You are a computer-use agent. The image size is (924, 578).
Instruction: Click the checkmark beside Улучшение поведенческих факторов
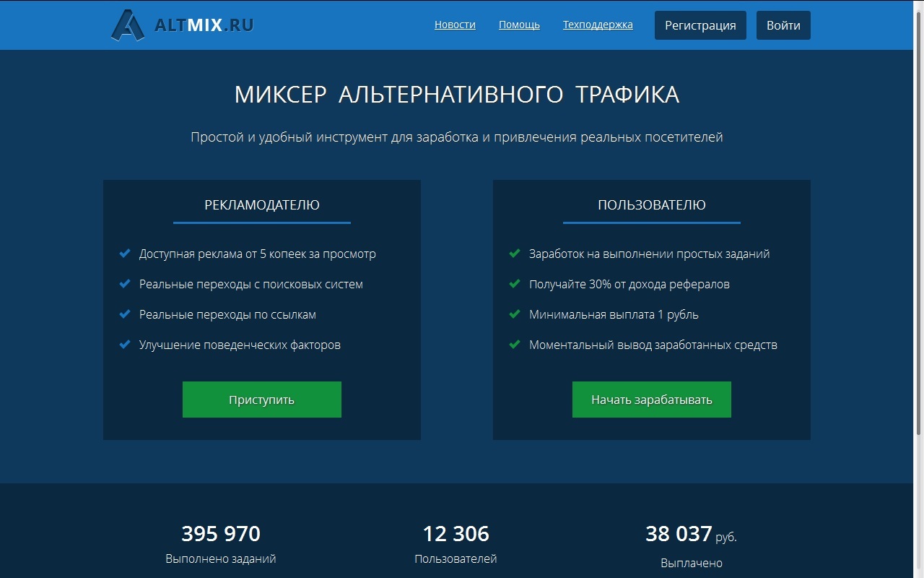(x=124, y=345)
